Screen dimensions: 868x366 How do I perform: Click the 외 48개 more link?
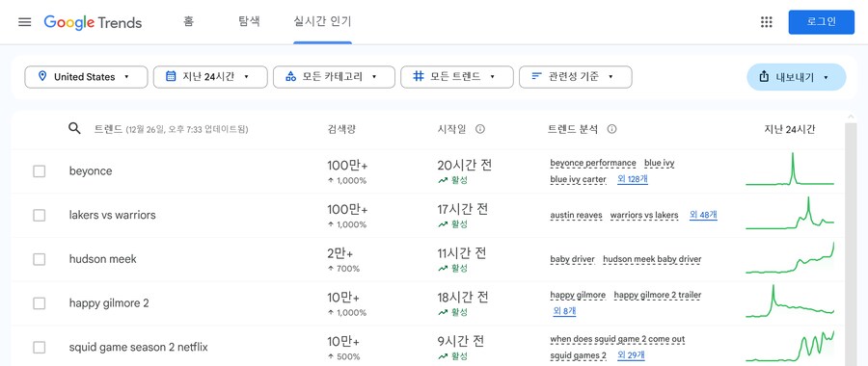click(x=703, y=215)
